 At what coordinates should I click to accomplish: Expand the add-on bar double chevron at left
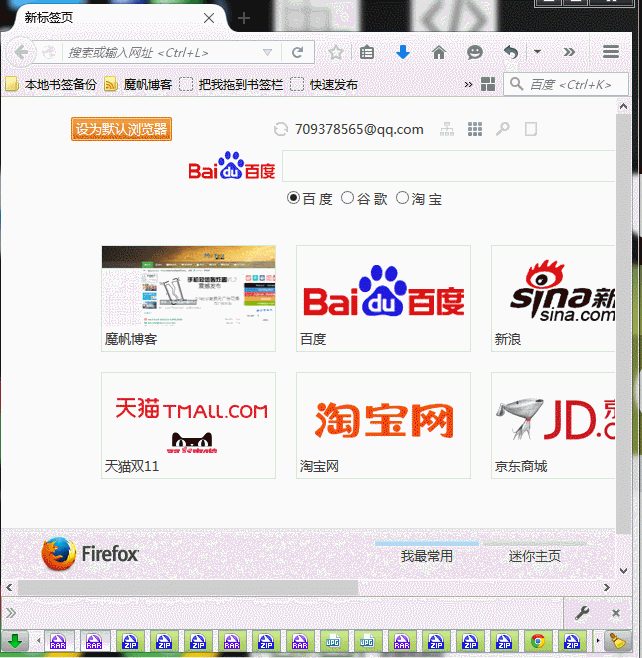(x=11, y=613)
